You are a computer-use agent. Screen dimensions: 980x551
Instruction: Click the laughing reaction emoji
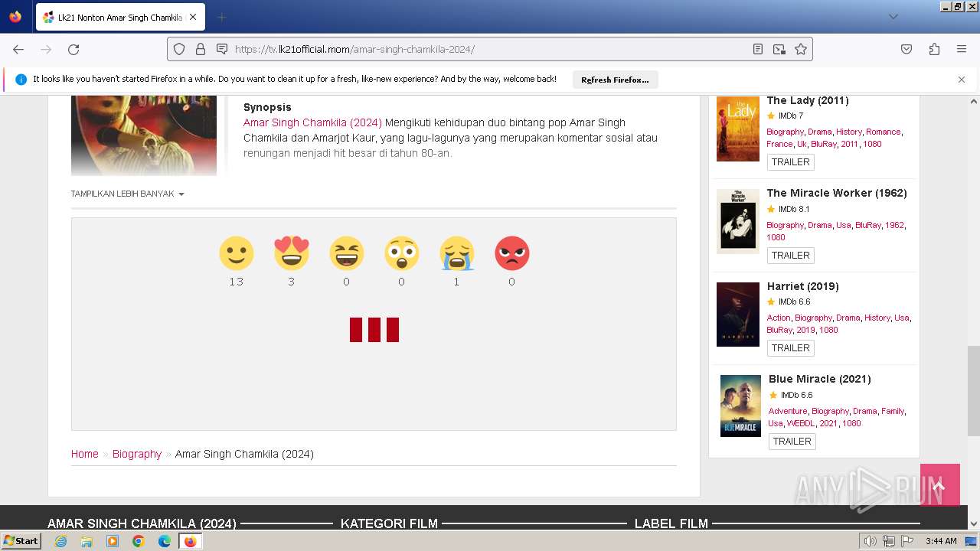(x=347, y=253)
